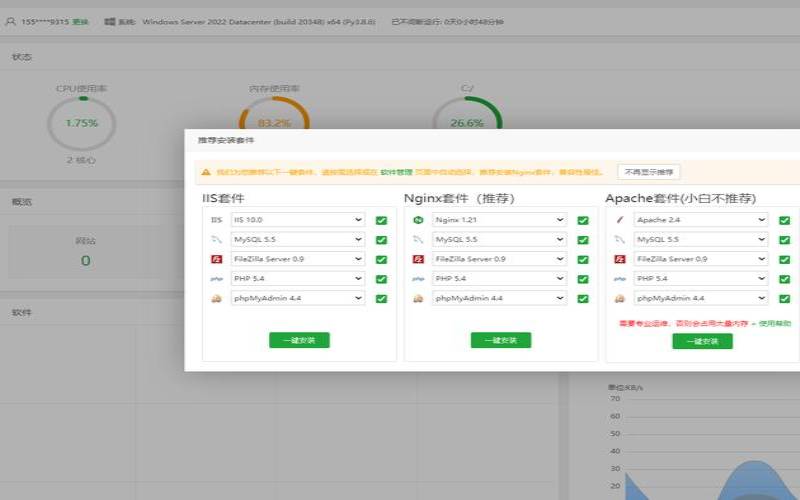This screenshot has height=500, width=800.
Task: Click MySQL dolphin icon in Apache suite
Action: pos(620,239)
